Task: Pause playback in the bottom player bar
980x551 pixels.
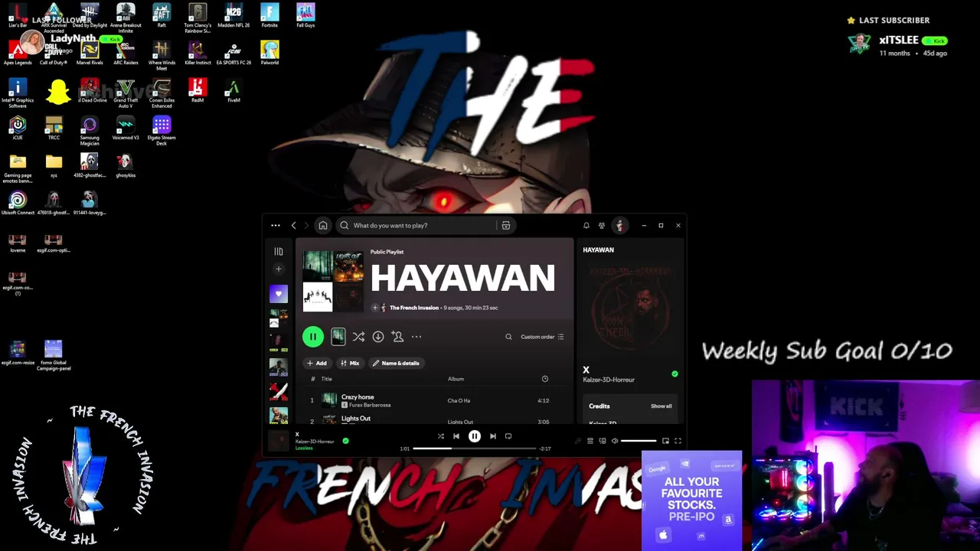Action: pyautogui.click(x=475, y=436)
